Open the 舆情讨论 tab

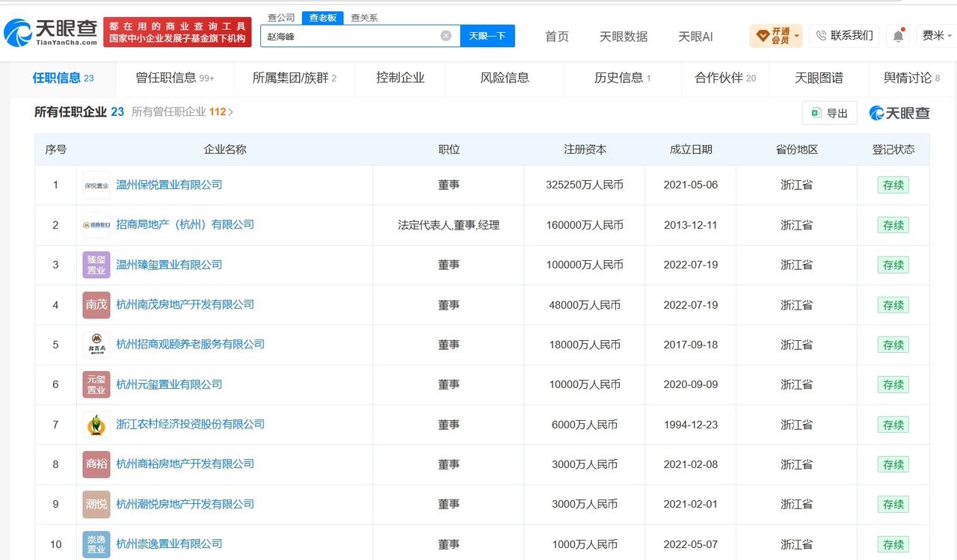pyautogui.click(x=911, y=78)
